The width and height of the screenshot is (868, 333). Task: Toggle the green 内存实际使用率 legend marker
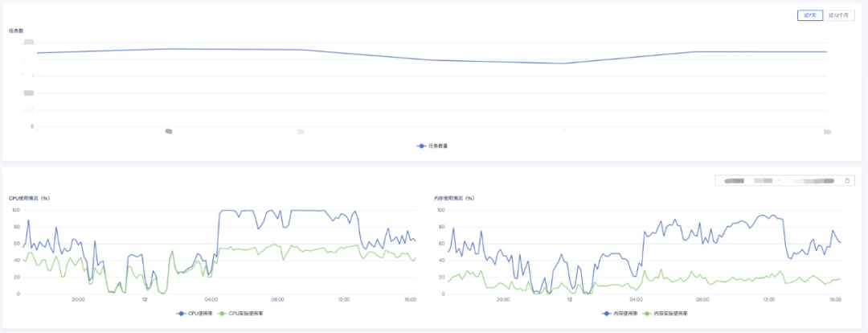[648, 313]
